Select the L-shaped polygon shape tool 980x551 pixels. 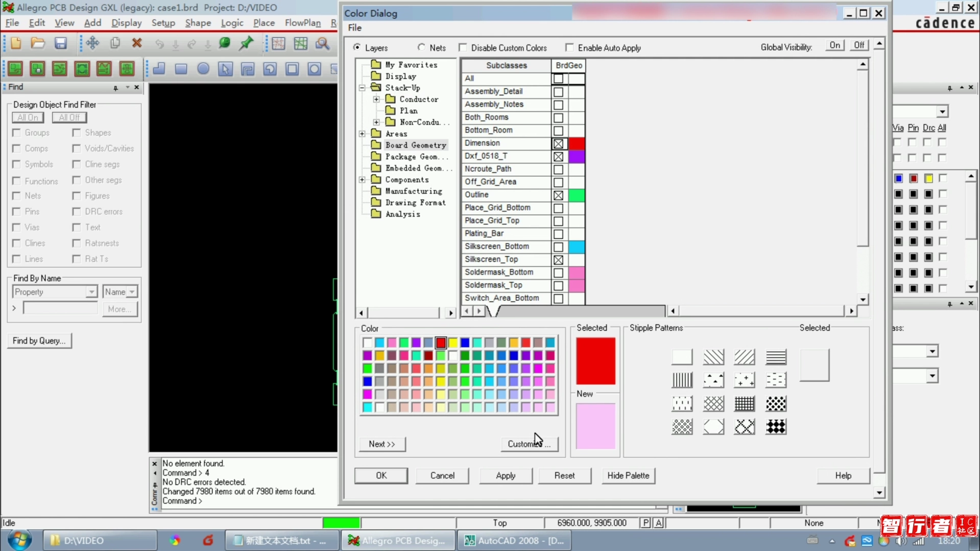point(159,68)
